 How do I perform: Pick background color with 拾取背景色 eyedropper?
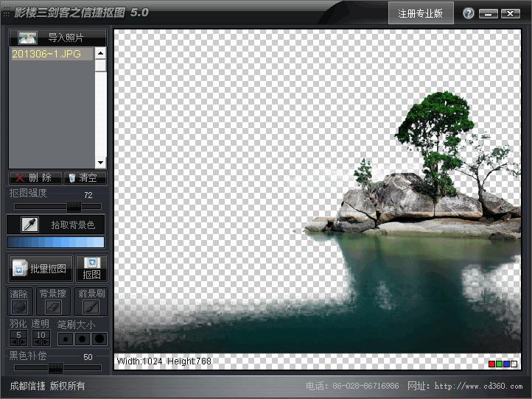[56, 225]
